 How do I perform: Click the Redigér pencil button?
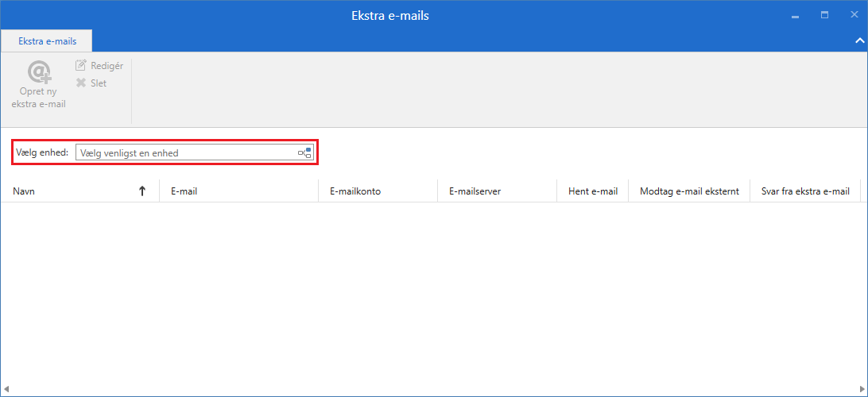point(99,66)
